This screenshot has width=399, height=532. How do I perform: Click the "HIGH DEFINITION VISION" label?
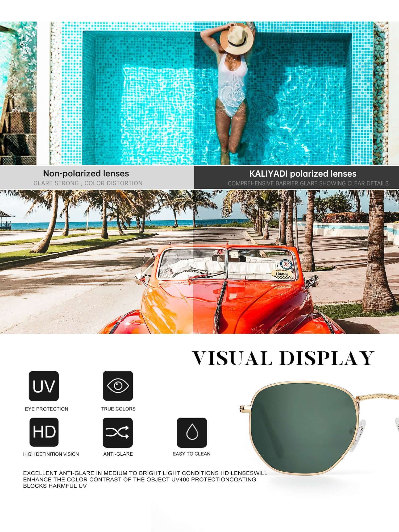51,454
